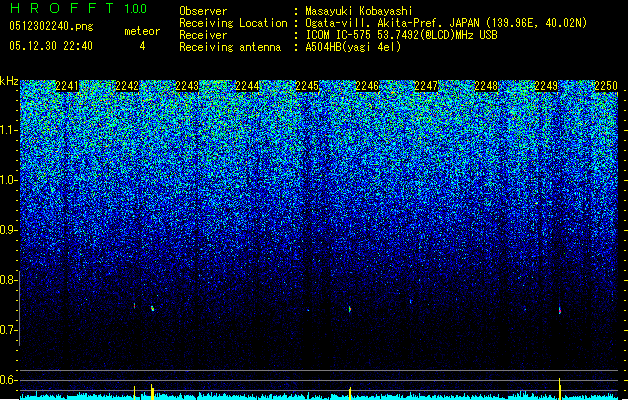Select antenna text A504HB(yagi 4el)
Screen dimensions: 629x400
[x=353, y=47]
